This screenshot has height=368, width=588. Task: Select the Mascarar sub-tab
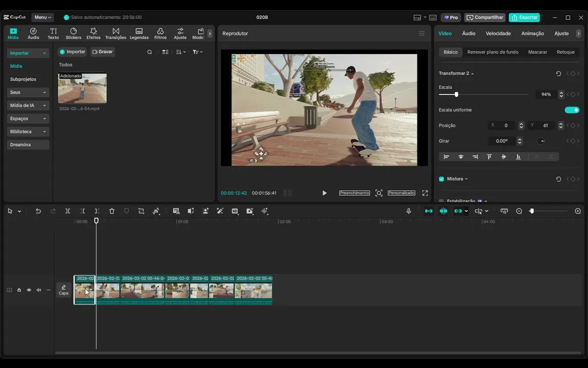coord(537,52)
